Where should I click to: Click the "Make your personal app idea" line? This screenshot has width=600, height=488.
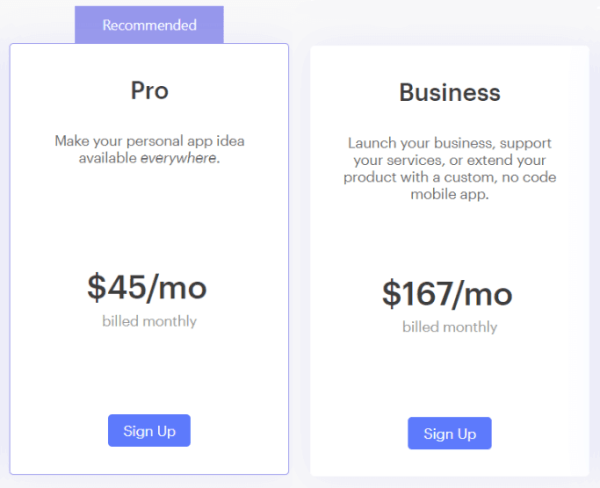149,141
